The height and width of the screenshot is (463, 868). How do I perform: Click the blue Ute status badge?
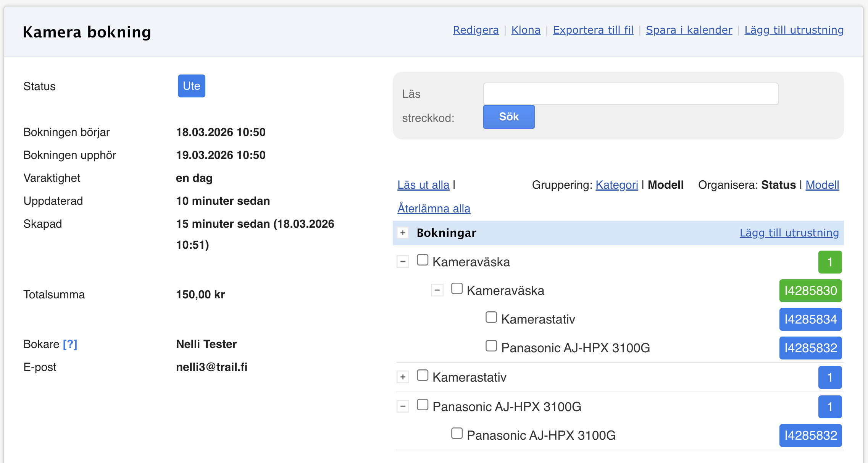coord(191,86)
